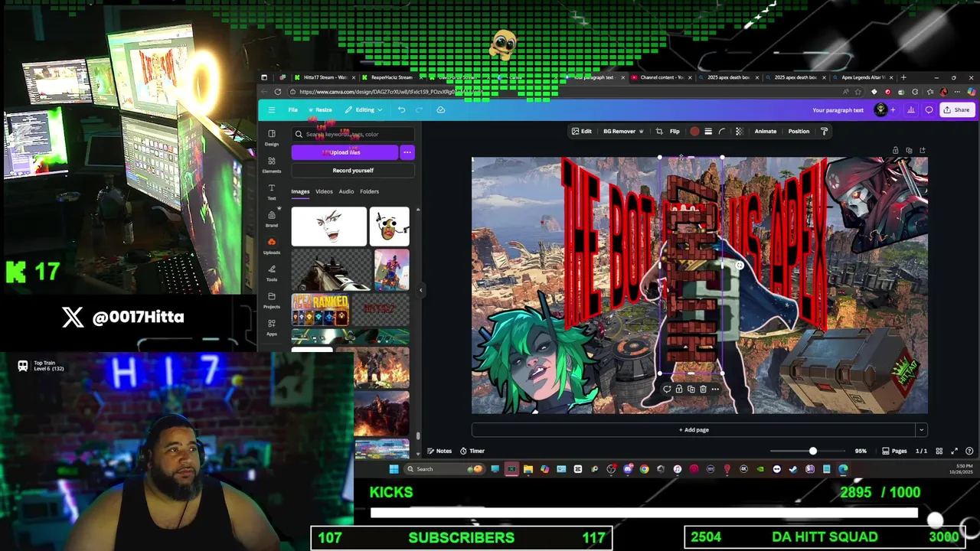Viewport: 980px width, 551px height.
Task: Select the Crop tool icon
Action: [659, 131]
